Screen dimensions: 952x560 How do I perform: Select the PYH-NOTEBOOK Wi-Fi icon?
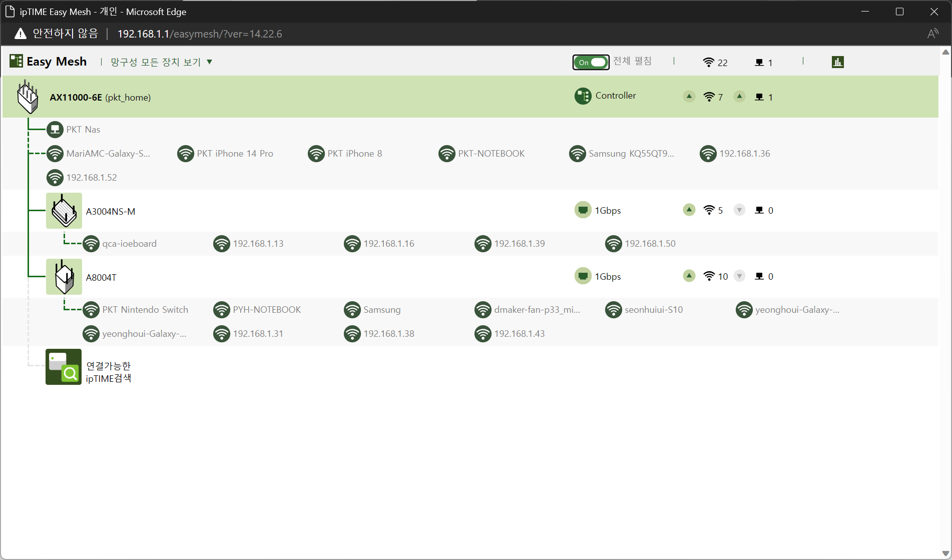click(222, 310)
